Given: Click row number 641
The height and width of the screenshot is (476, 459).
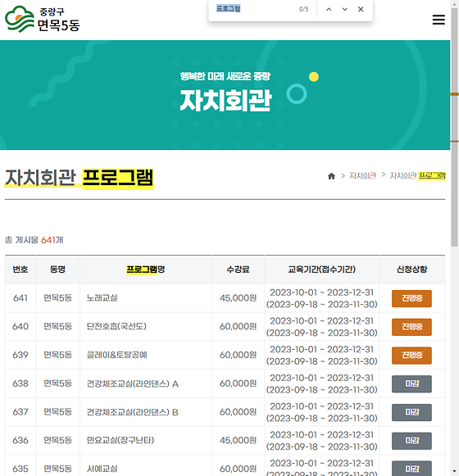Looking at the screenshot, I should click(x=20, y=298).
